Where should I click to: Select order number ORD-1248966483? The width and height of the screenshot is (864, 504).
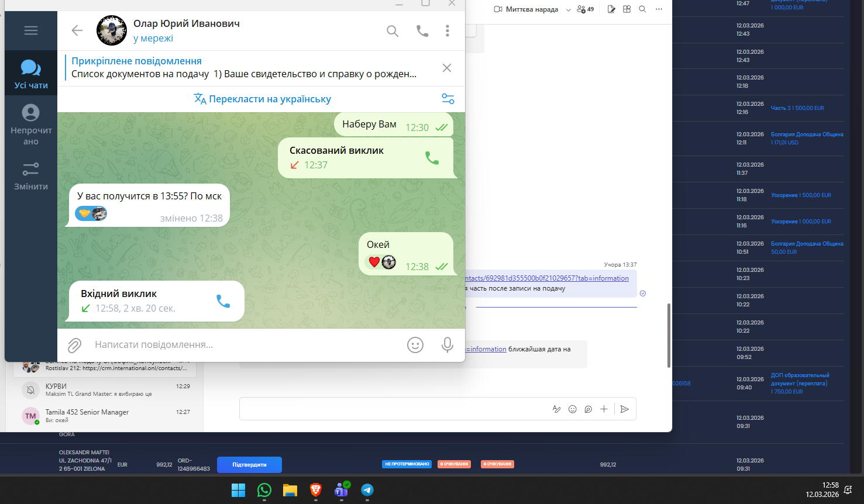point(194,465)
